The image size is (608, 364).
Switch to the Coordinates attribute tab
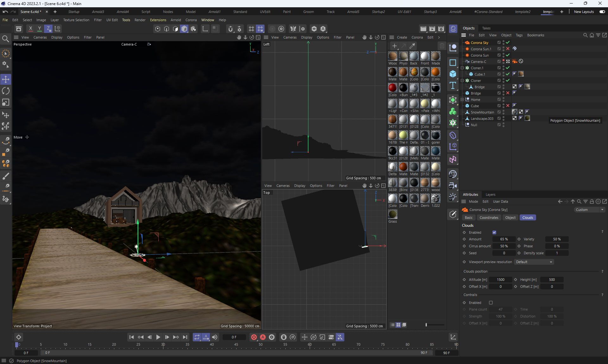(489, 218)
